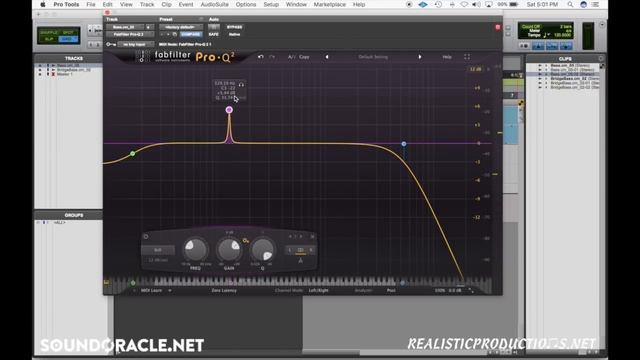Open the Post analyzer settings

391,291
